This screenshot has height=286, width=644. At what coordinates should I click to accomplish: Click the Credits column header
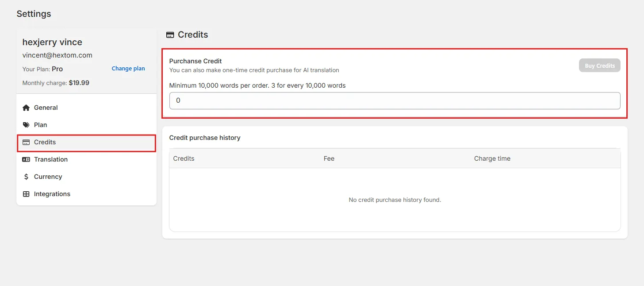coord(184,158)
